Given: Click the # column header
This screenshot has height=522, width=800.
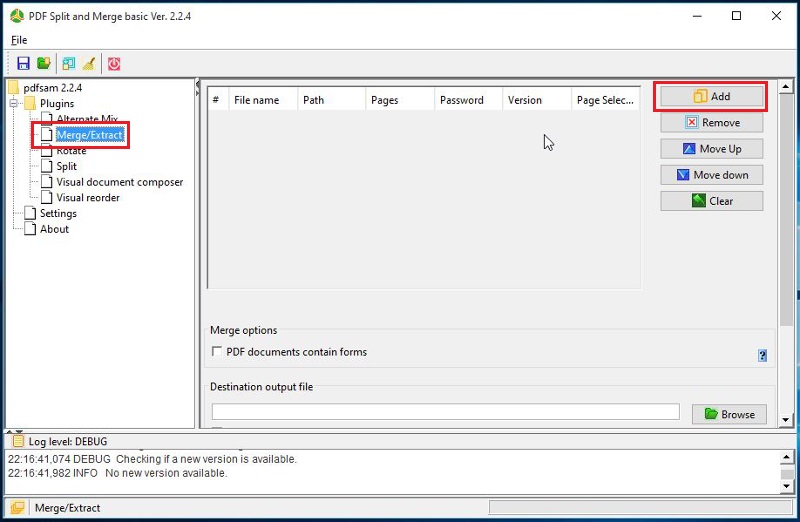Looking at the screenshot, I should (218, 100).
